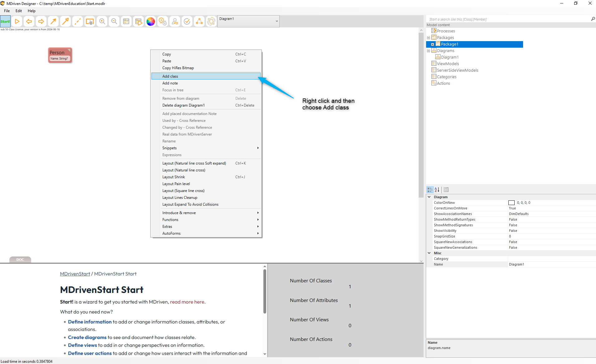Click the orange play triangle toolbar icon
596x364 pixels.
click(17, 22)
